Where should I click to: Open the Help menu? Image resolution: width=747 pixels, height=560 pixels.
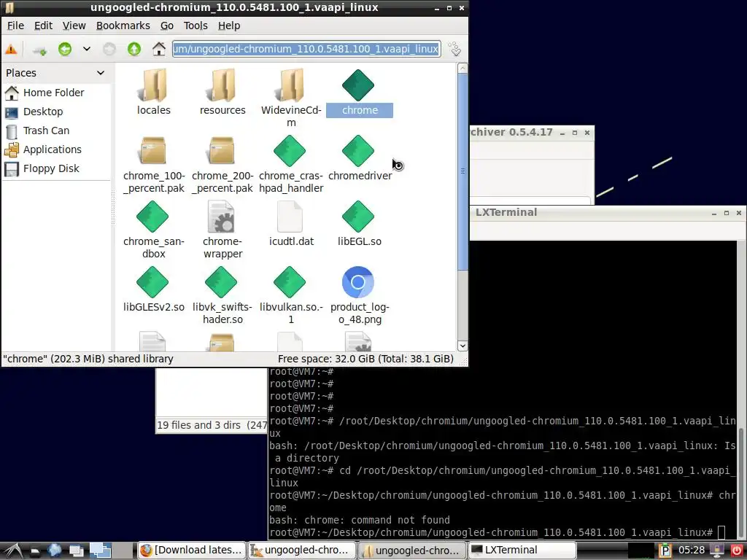(x=229, y=26)
